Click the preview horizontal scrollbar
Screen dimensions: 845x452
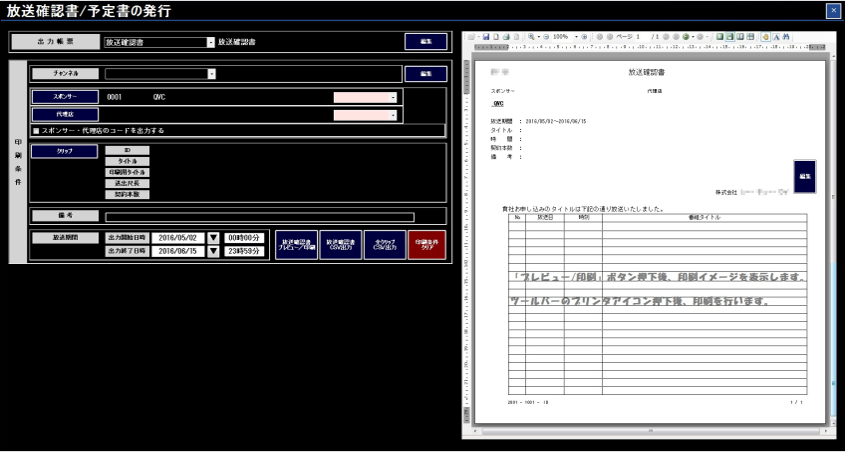click(x=650, y=431)
